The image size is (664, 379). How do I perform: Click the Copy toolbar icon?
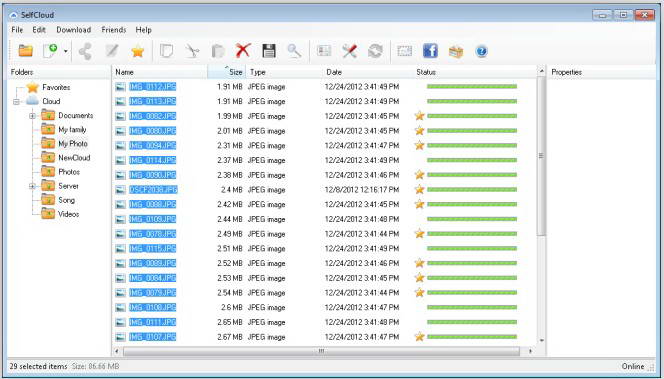[x=166, y=51]
